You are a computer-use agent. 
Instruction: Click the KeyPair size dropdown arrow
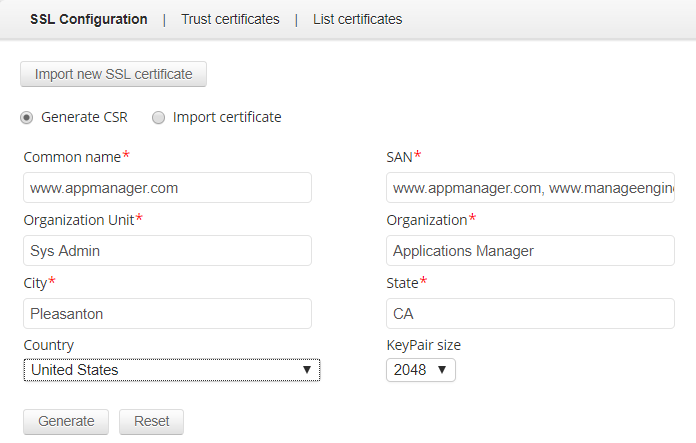(442, 370)
